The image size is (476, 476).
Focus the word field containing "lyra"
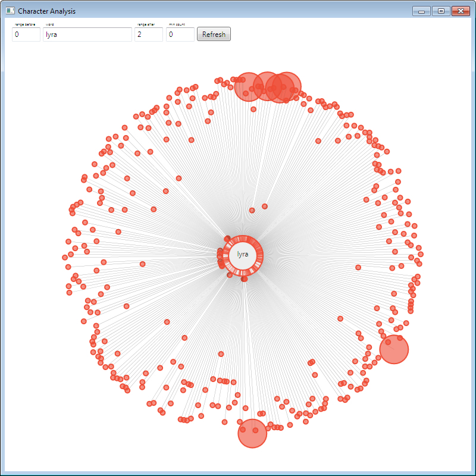click(87, 35)
